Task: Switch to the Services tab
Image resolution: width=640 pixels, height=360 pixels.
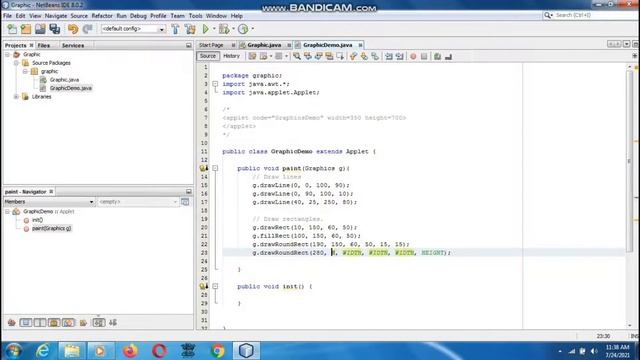Action: [73, 45]
